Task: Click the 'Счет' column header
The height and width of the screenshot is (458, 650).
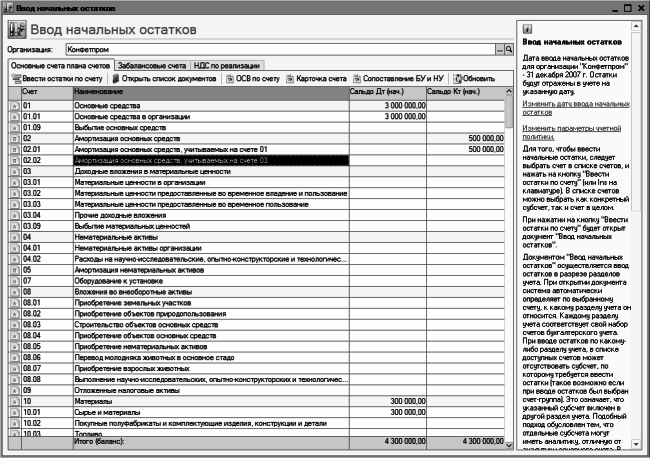Action: [47, 92]
